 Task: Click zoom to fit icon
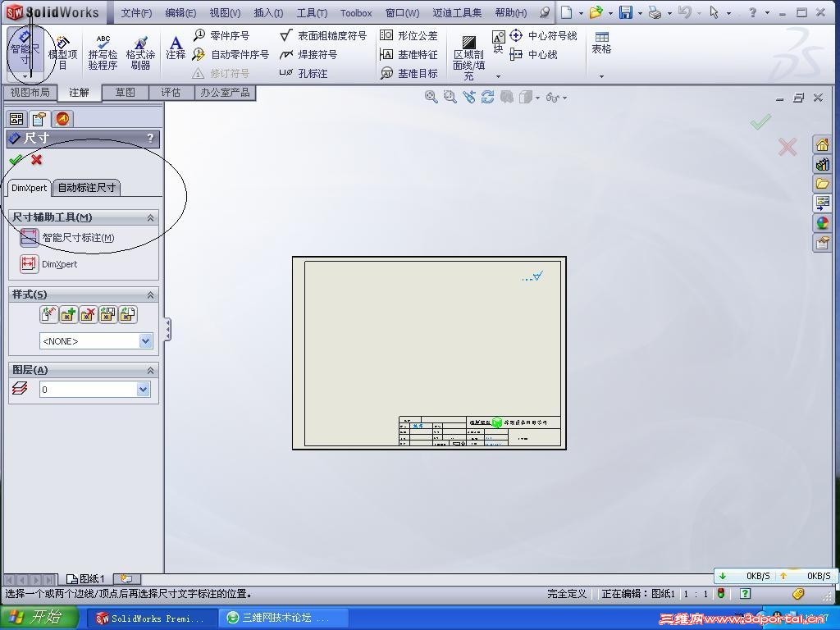pyautogui.click(x=431, y=97)
